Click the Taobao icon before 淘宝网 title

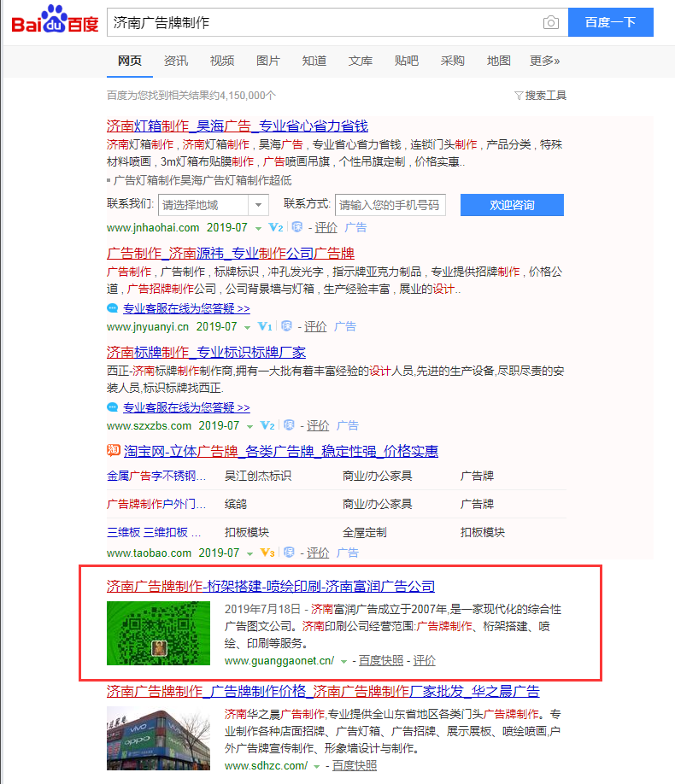tap(113, 451)
